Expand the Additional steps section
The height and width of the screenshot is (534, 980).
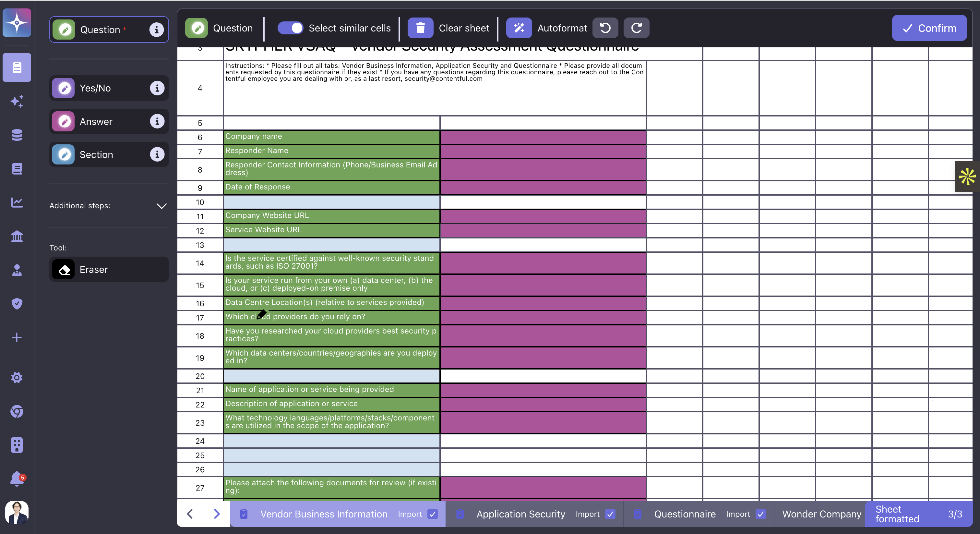pos(161,206)
